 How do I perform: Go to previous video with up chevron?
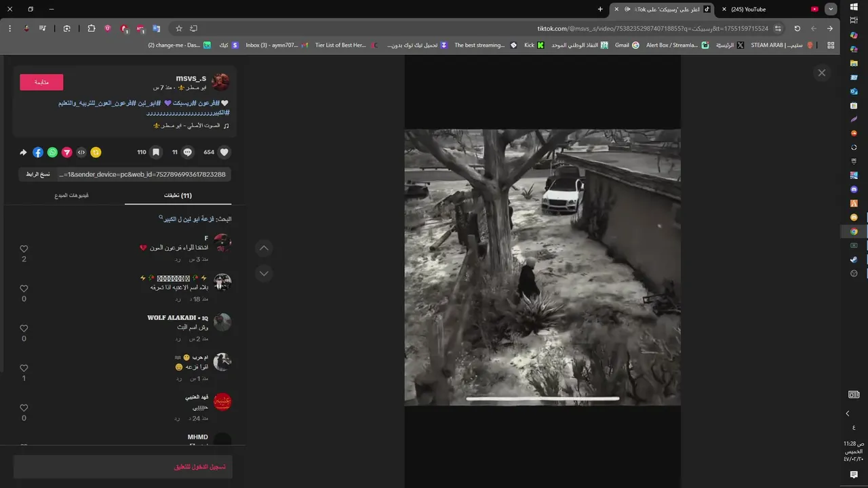[264, 248]
